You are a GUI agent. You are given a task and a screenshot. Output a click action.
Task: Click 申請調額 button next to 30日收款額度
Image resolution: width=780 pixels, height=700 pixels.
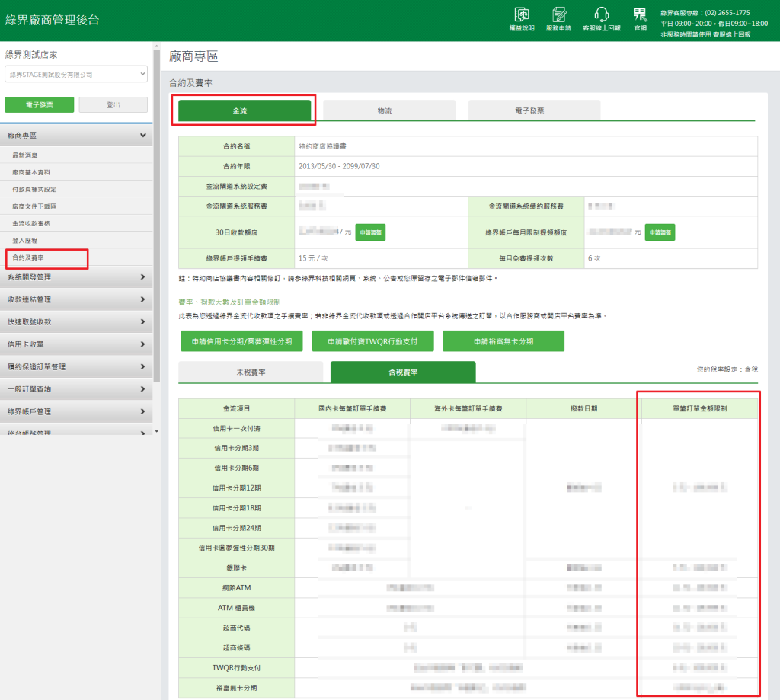tap(370, 232)
